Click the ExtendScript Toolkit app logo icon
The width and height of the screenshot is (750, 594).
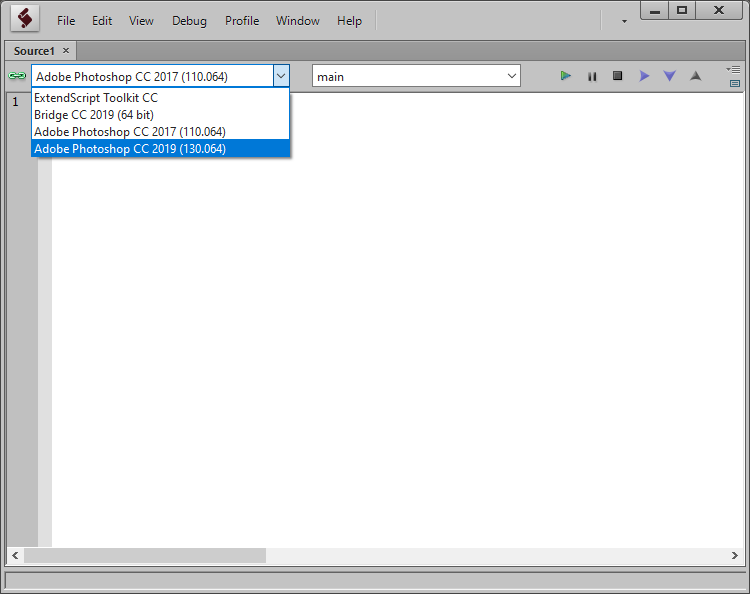(25, 20)
